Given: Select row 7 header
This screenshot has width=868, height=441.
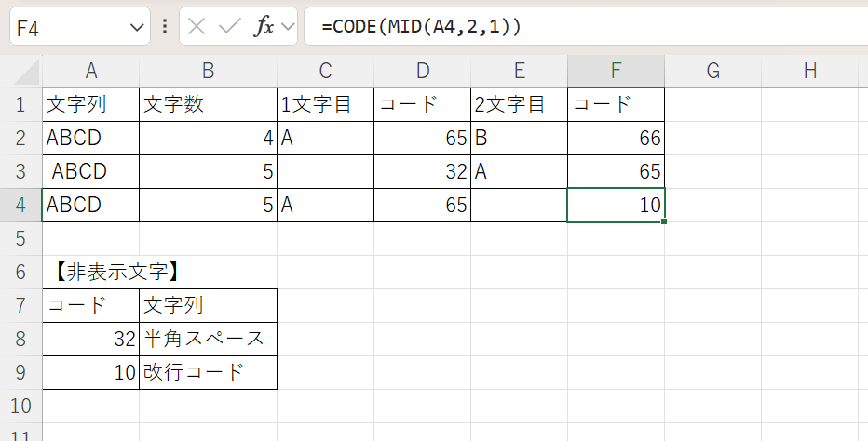Looking at the screenshot, I should [20, 305].
